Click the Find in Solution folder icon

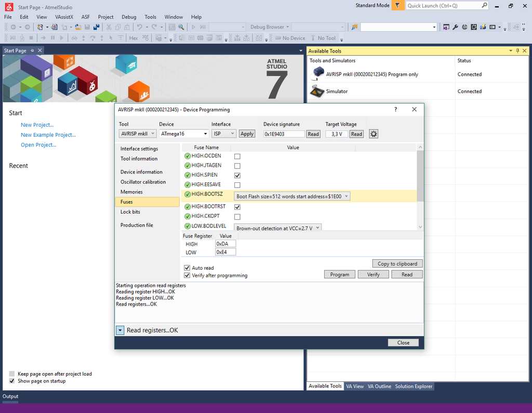pos(354,27)
